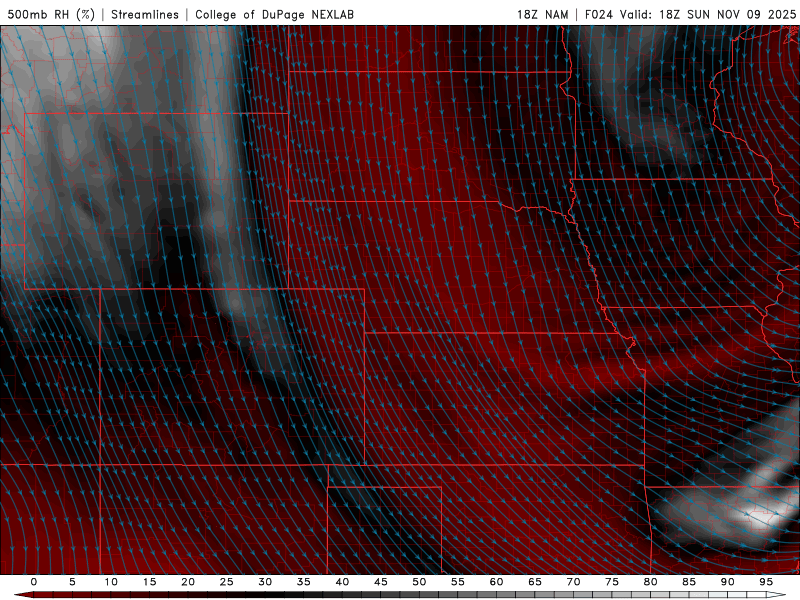The height and width of the screenshot is (600, 800).
Task: Click the 40 value on the color scale
Action: 342,582
